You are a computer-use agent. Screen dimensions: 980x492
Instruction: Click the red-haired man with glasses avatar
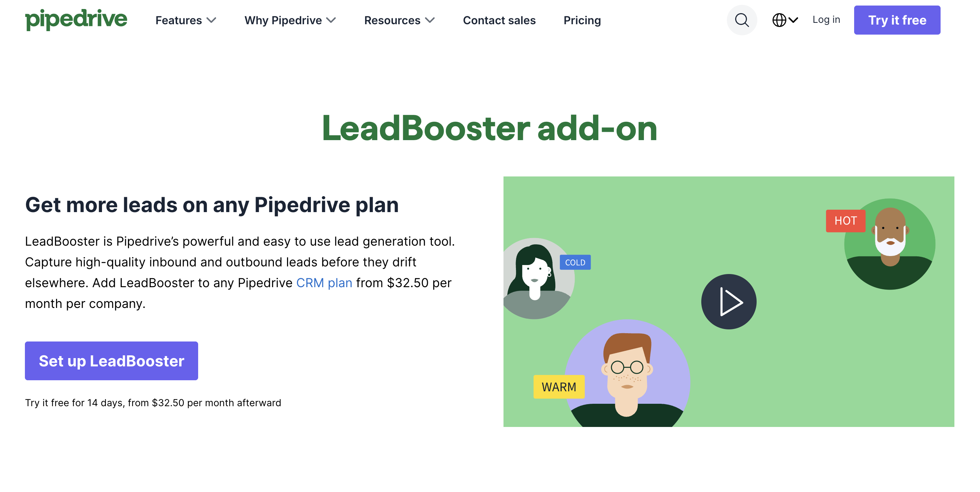click(x=627, y=373)
